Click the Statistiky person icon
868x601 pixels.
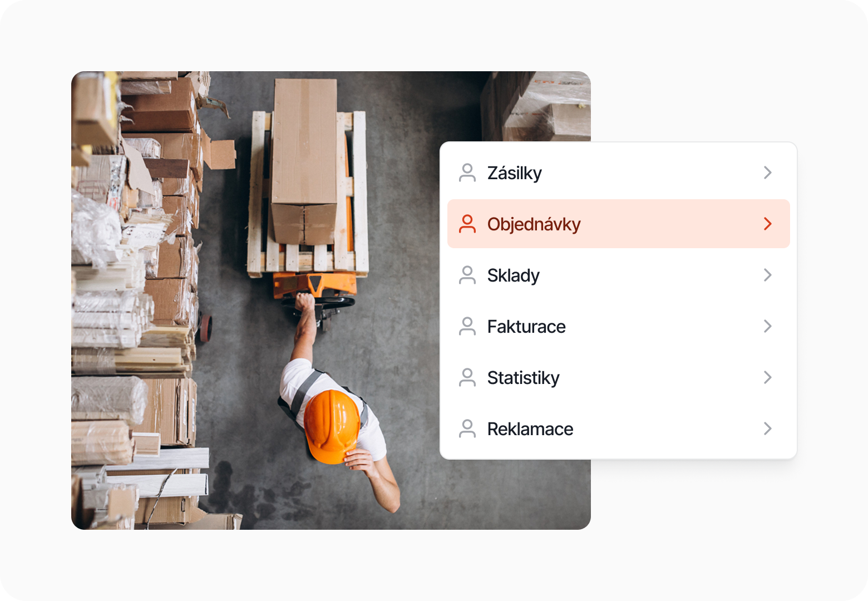tap(467, 378)
